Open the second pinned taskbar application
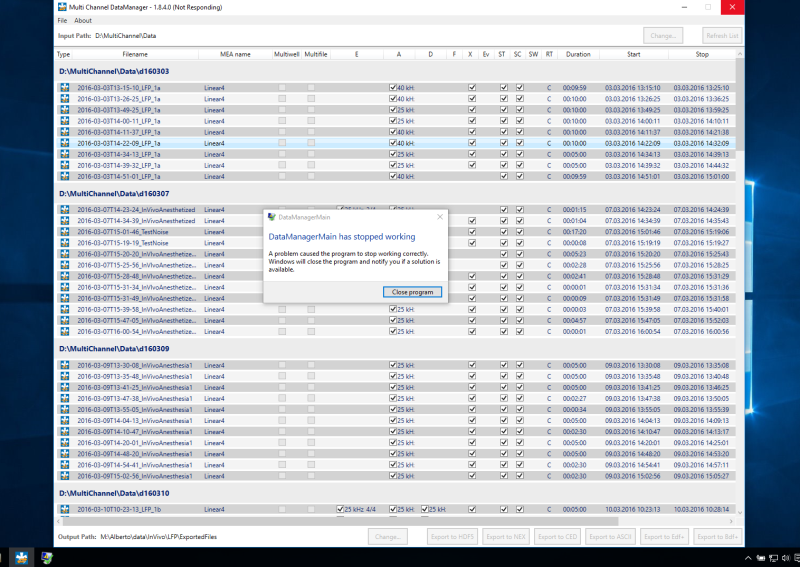The height and width of the screenshot is (567, 800). [x=47, y=557]
